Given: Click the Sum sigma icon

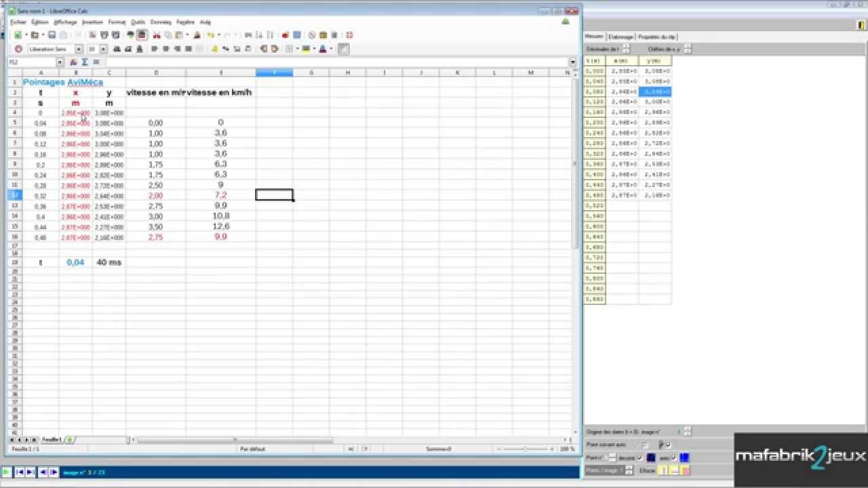Looking at the screenshot, I should click(x=85, y=62).
